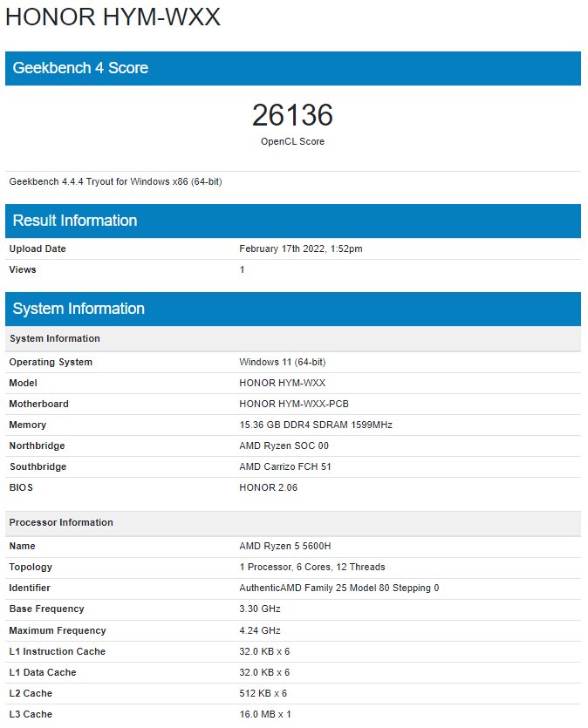Click the Operating System label
This screenshot has height=728, width=588.
tap(51, 362)
